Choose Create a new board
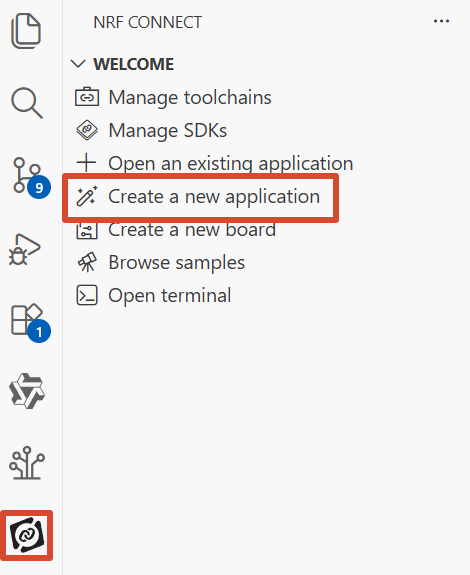The image size is (470, 575). click(x=175, y=230)
